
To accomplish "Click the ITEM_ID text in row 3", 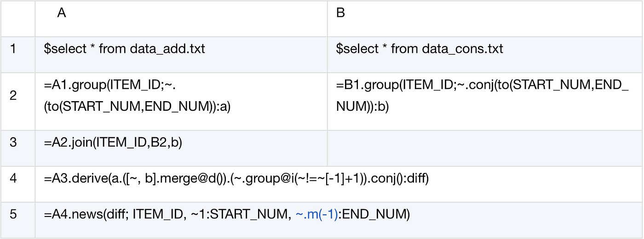I will click(x=113, y=143).
